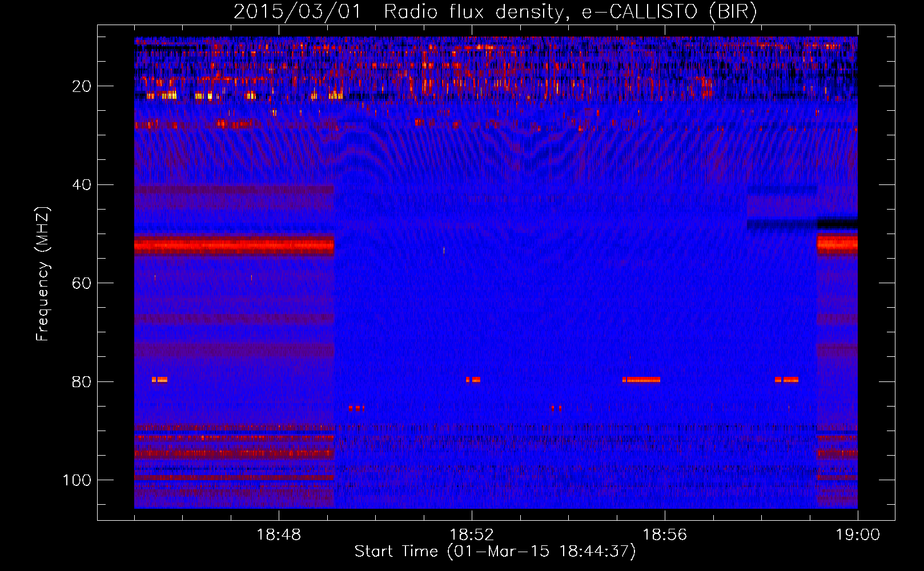Click the '40' frequency tick label
The width and height of the screenshot is (924, 571).
point(82,185)
